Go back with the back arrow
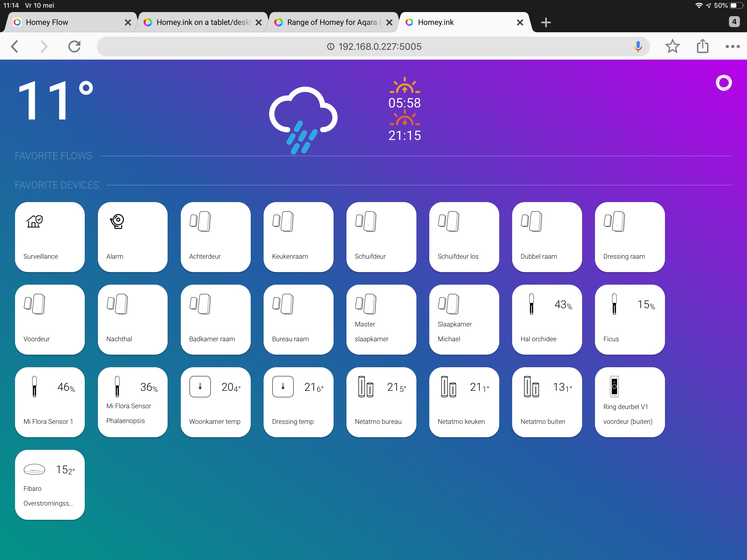The width and height of the screenshot is (747, 560). point(14,46)
